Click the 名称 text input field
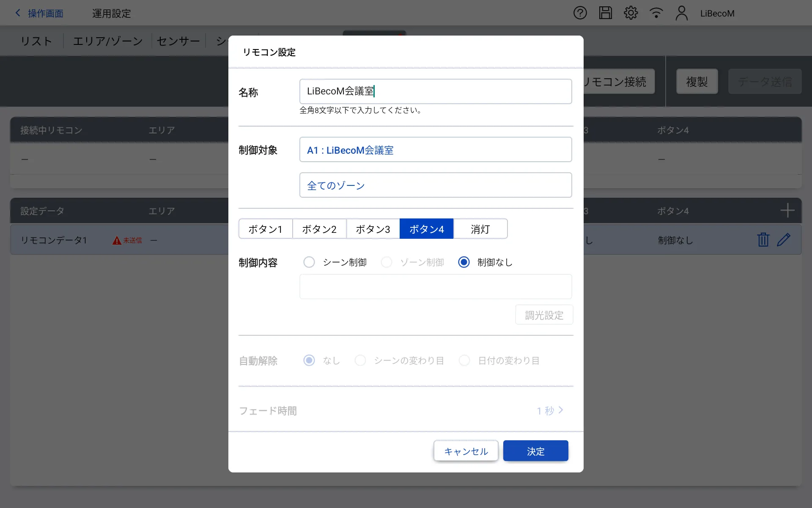The height and width of the screenshot is (508, 812). pos(435,91)
